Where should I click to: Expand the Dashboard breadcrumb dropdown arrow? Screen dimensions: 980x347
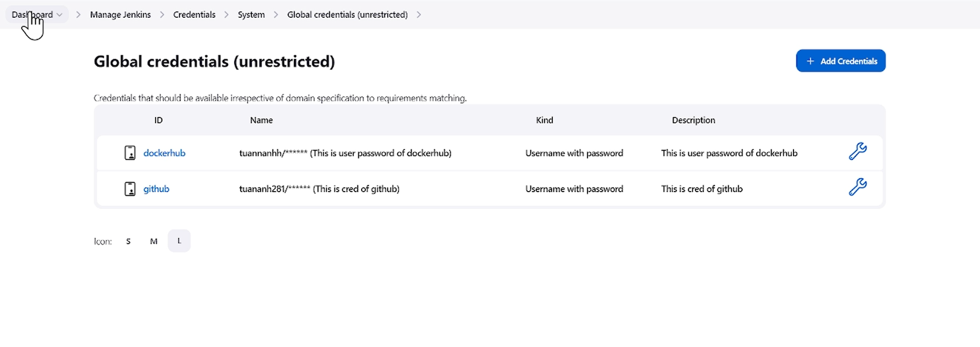click(x=59, y=15)
